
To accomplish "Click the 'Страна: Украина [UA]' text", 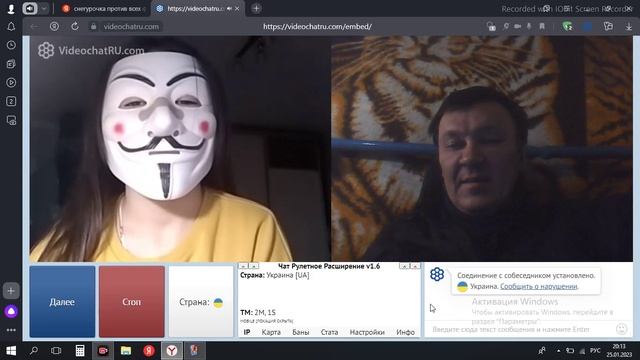I will 275,275.
